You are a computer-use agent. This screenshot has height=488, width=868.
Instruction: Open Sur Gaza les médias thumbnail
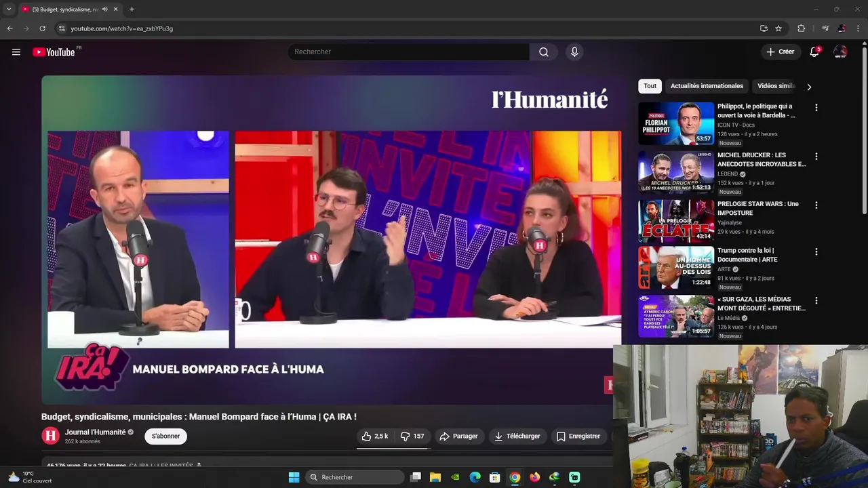(x=676, y=317)
